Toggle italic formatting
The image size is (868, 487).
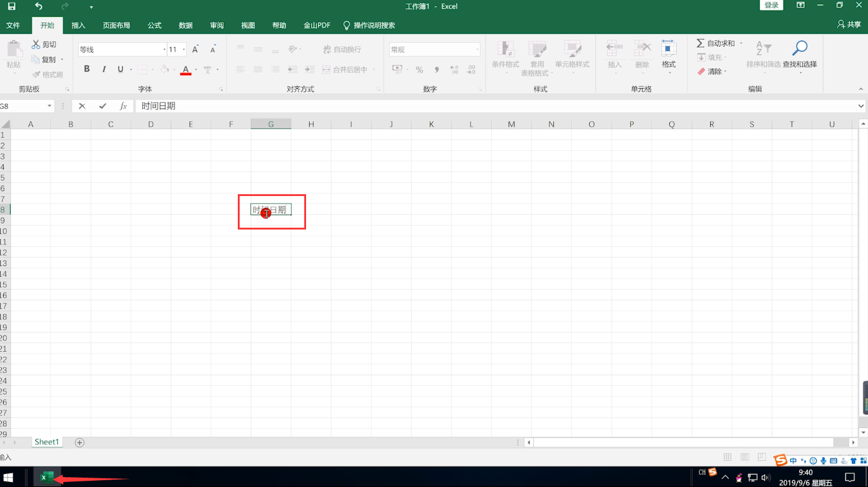[x=104, y=69]
